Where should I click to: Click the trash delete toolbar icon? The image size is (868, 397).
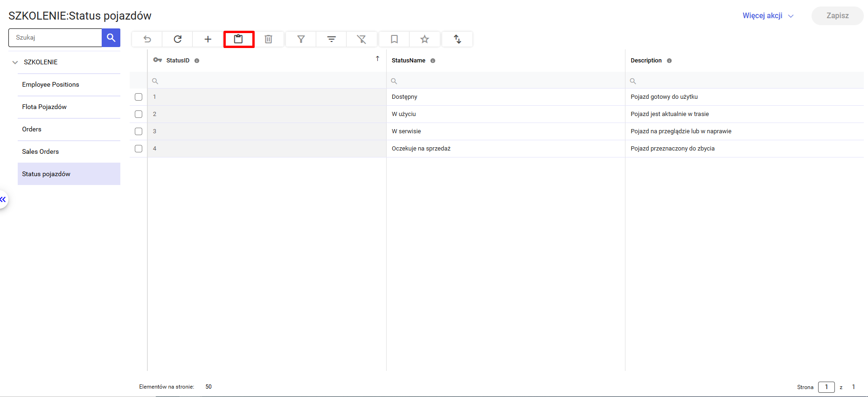(x=269, y=39)
